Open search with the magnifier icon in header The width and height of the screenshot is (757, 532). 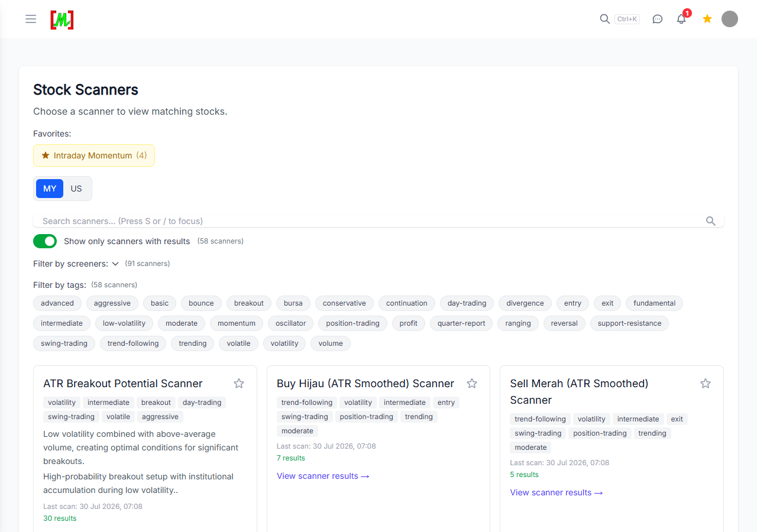click(604, 19)
